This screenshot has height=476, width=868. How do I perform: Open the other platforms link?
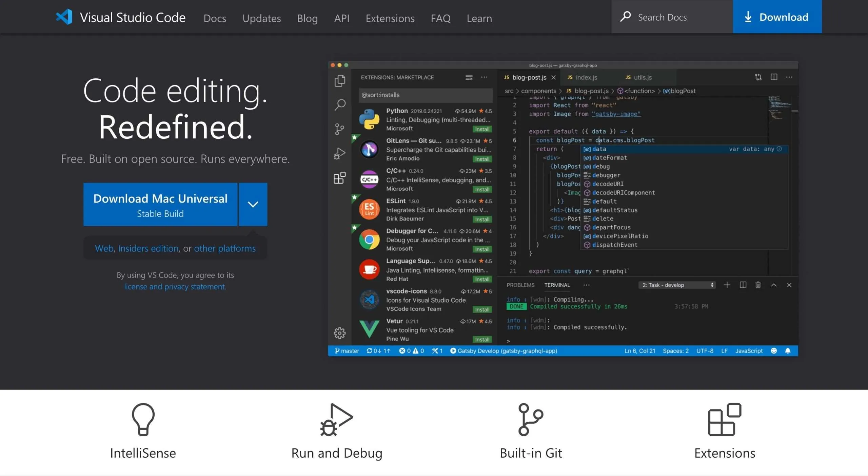click(225, 248)
